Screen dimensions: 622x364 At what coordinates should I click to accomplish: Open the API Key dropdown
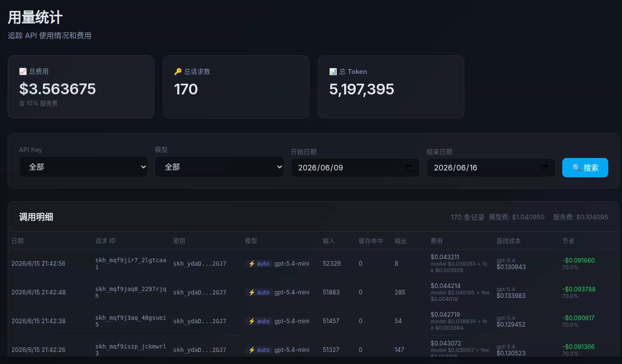point(84,167)
